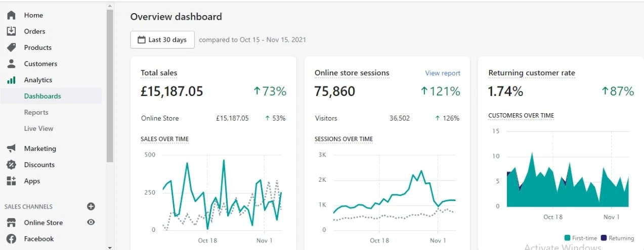Click the 53% online store change indicator

[275, 118]
